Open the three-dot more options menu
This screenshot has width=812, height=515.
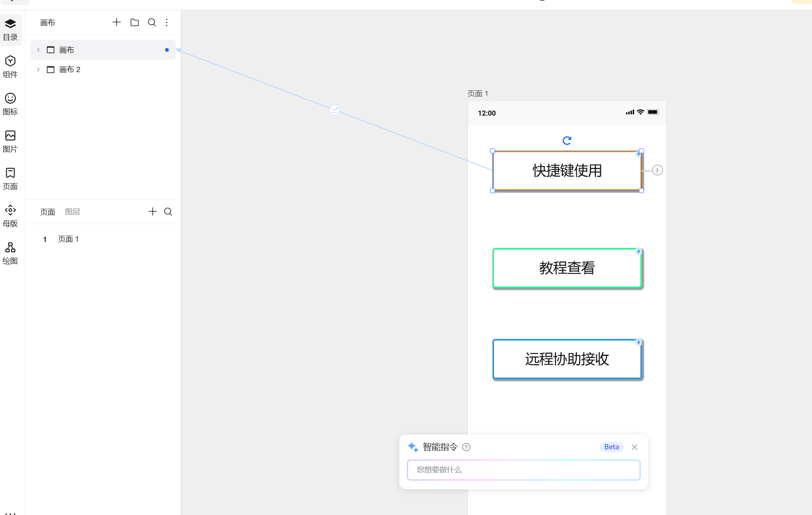(x=167, y=22)
